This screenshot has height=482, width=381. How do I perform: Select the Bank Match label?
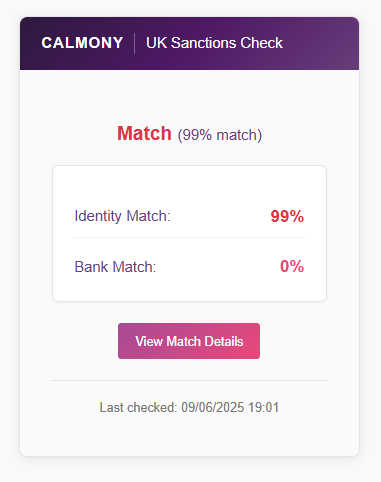[x=115, y=267]
